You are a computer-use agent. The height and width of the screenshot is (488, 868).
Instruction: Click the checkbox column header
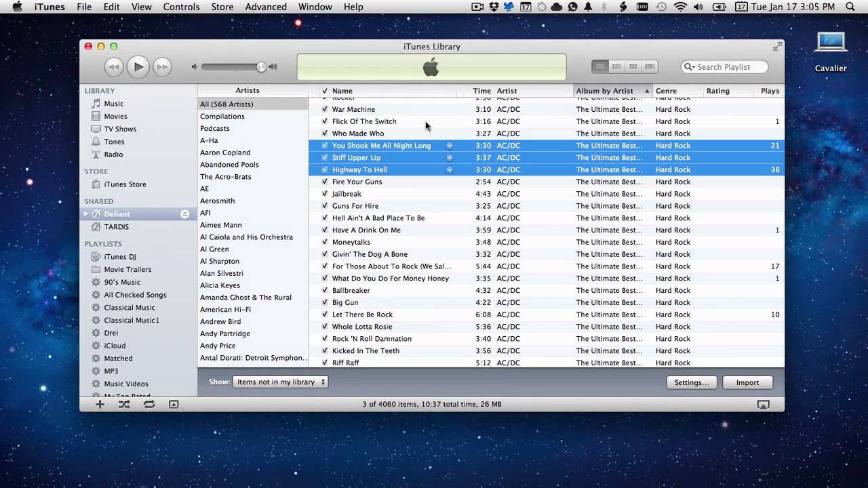[324, 91]
